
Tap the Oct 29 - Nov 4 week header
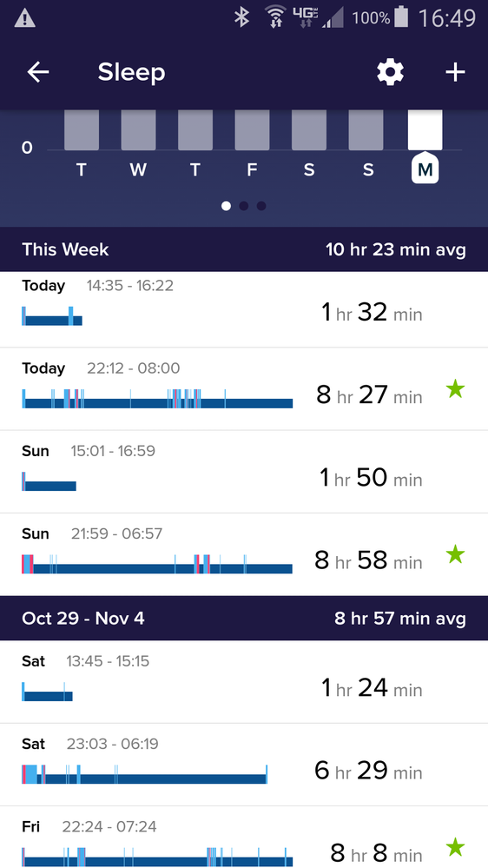click(244, 619)
